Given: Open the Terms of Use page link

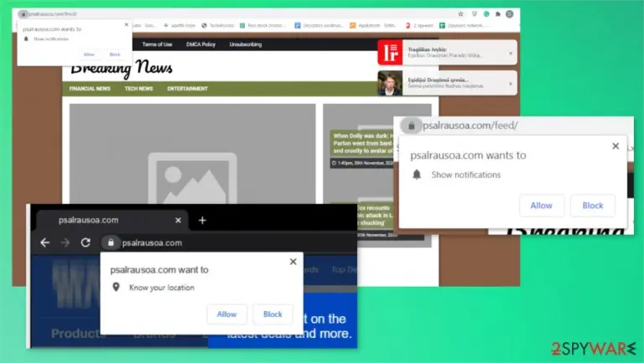Looking at the screenshot, I should [158, 44].
